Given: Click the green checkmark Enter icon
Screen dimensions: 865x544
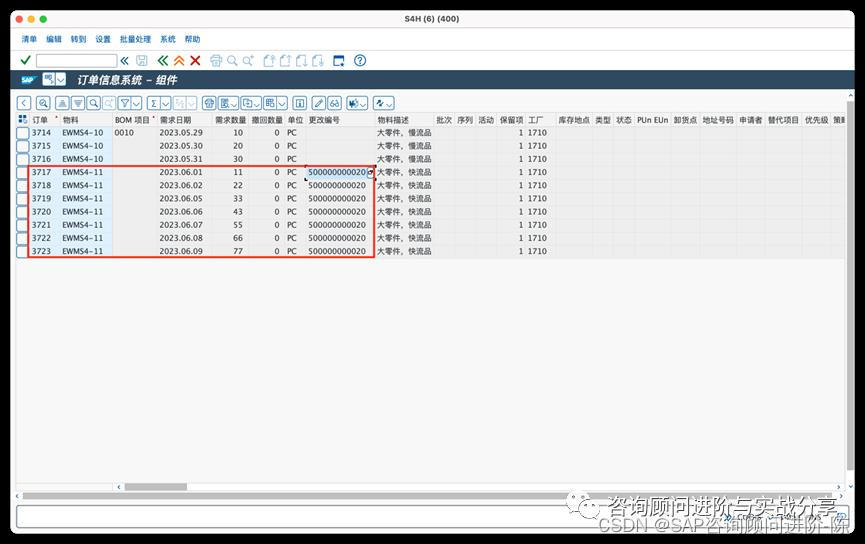Looking at the screenshot, I should (25, 60).
